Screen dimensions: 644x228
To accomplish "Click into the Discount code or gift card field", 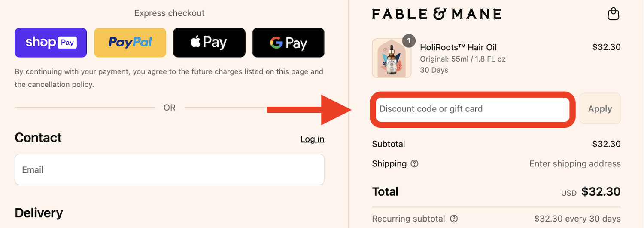I will 472,109.
